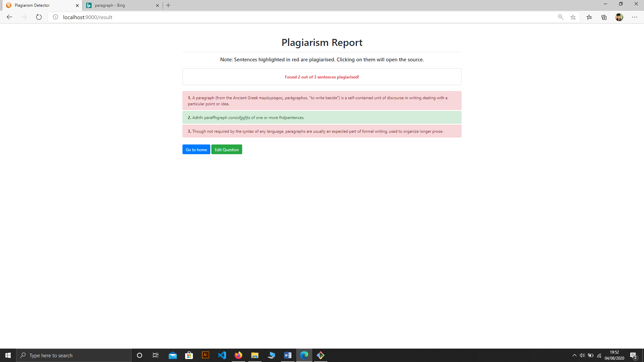Show hidden system tray icons

pyautogui.click(x=574, y=355)
